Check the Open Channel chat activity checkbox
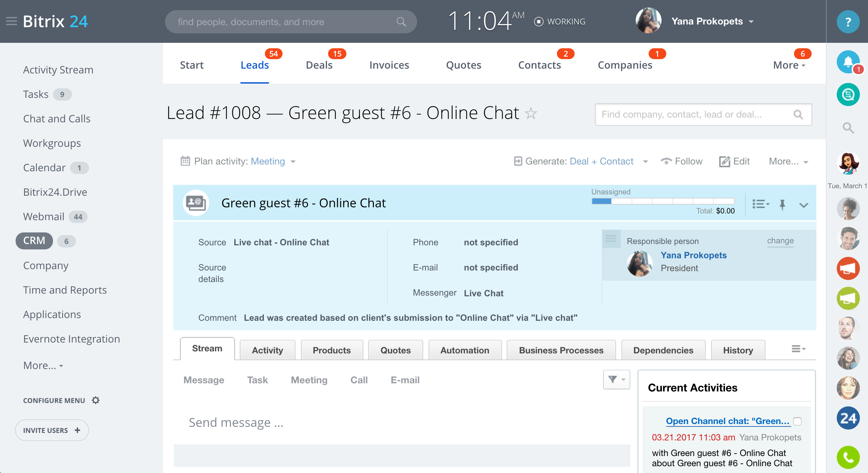868x473 pixels. (797, 421)
